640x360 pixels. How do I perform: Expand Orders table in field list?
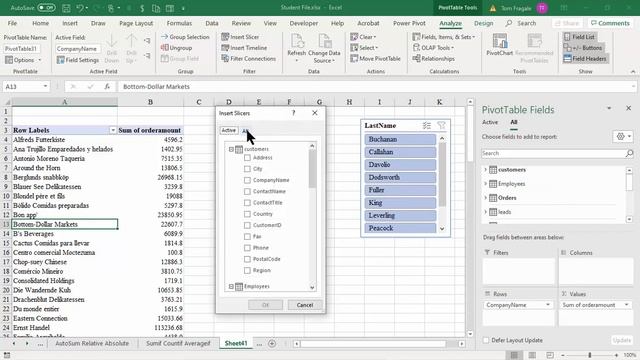[485, 198]
